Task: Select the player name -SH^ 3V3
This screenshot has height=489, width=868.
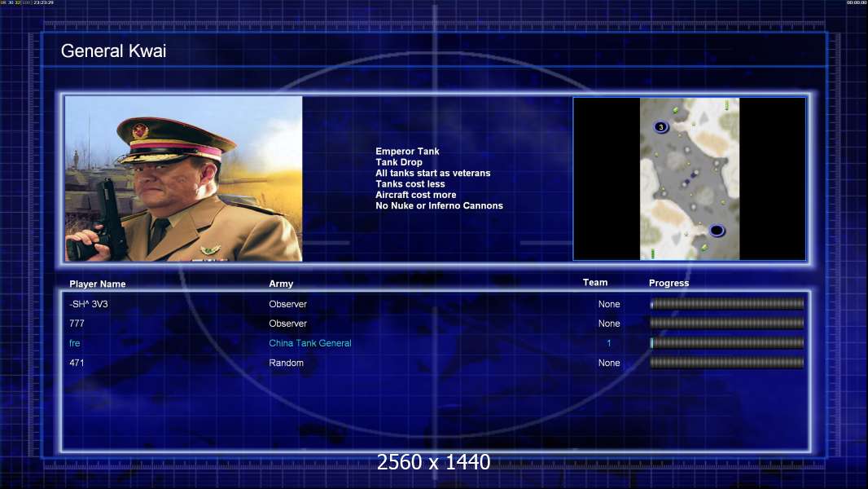Action: (89, 304)
